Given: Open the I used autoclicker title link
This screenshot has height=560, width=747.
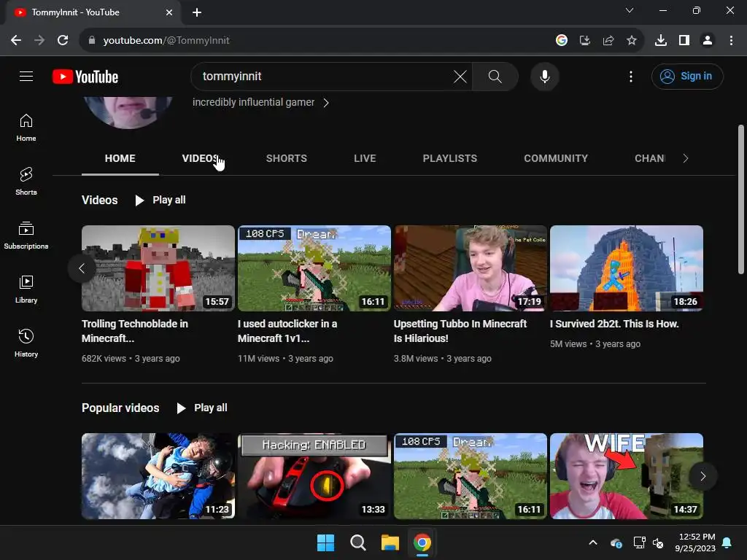Looking at the screenshot, I should (x=287, y=331).
